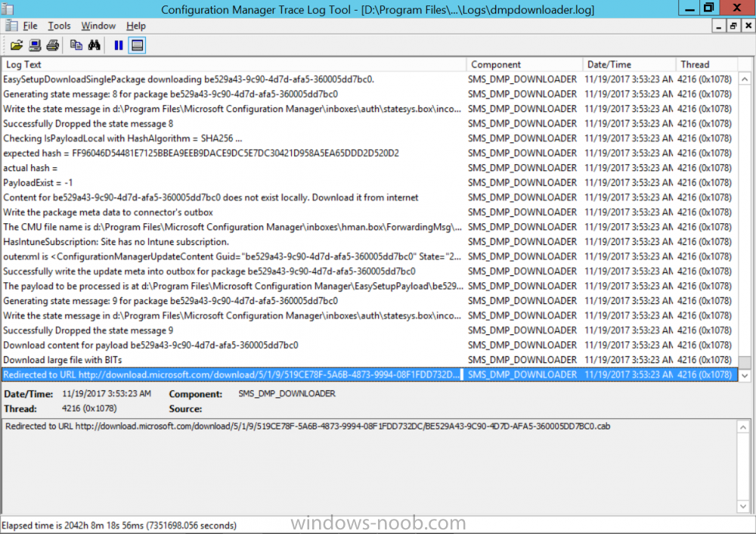The width and height of the screenshot is (756, 534).
Task: Click the Thread value 4216 (0x1078) in details
Action: click(89, 408)
